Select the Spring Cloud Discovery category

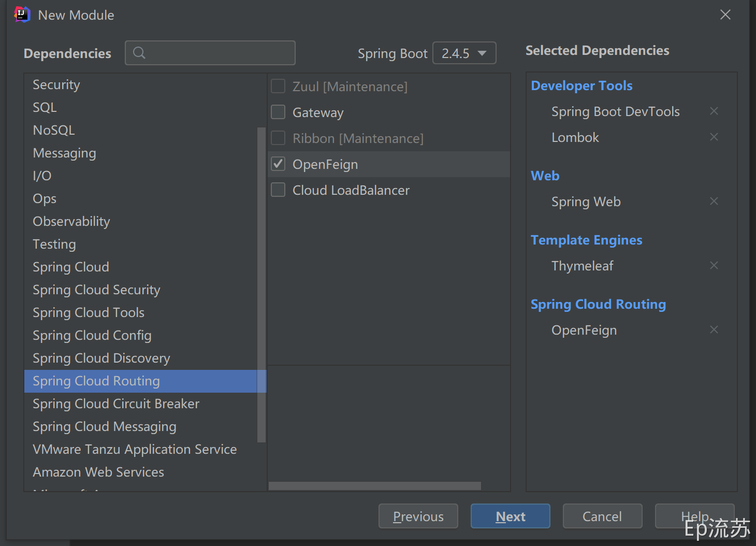(x=141, y=358)
